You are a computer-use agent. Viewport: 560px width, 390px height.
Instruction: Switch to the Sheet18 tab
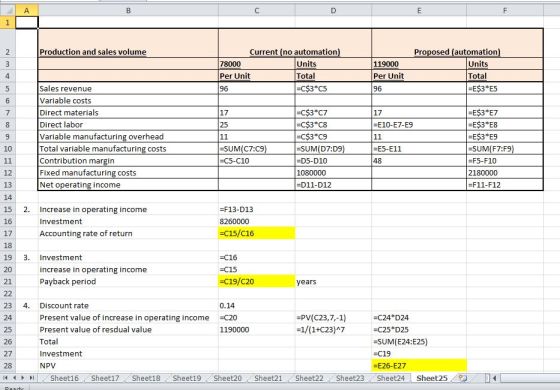(146, 378)
